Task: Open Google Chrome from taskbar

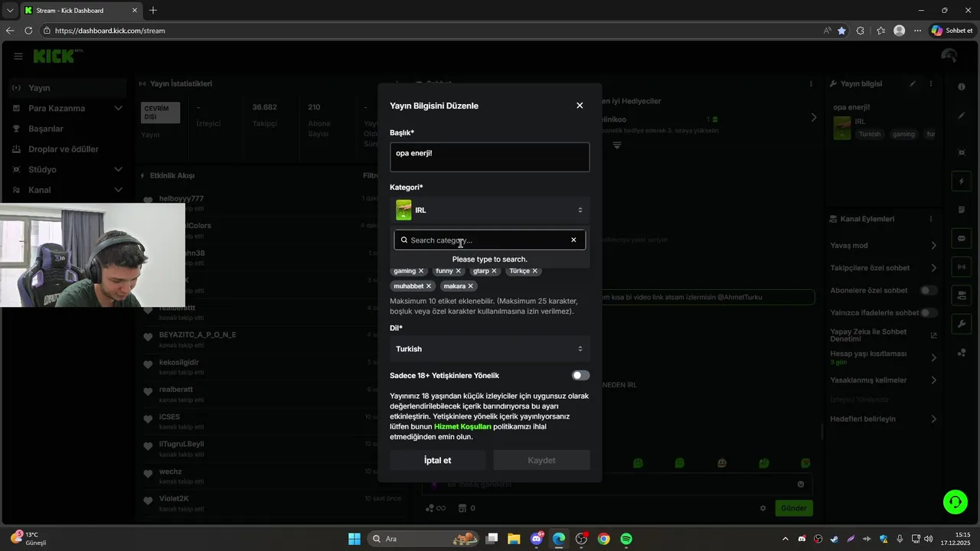Action: pyautogui.click(x=604, y=539)
